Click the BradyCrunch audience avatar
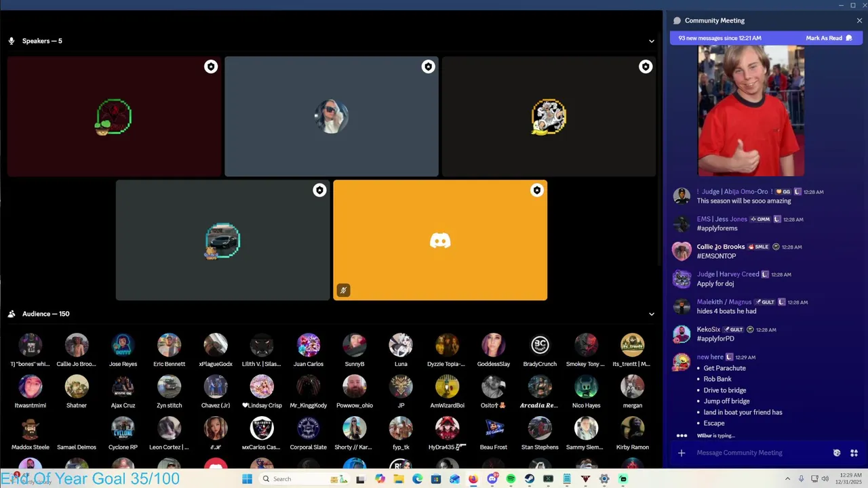This screenshot has width=868, height=488. click(540, 345)
